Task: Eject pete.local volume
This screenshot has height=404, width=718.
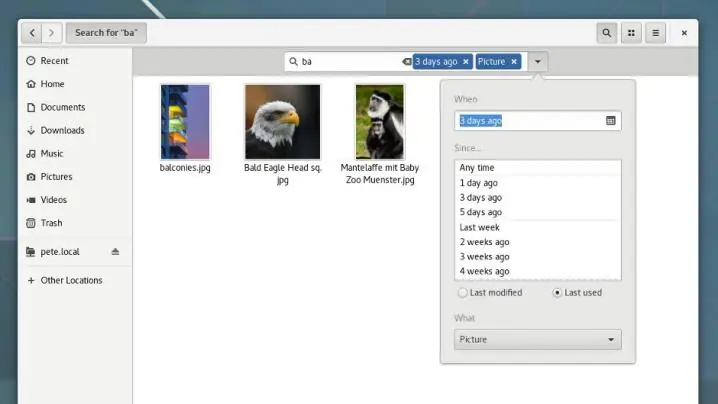Action: coord(115,251)
